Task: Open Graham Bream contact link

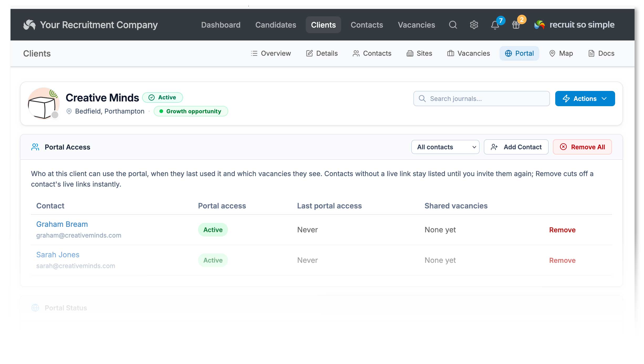Action: [x=62, y=224]
